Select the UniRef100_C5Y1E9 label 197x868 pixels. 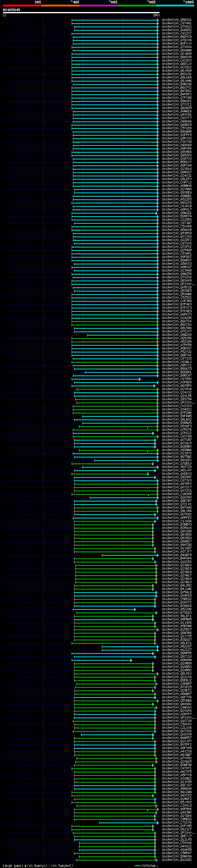(177, 128)
